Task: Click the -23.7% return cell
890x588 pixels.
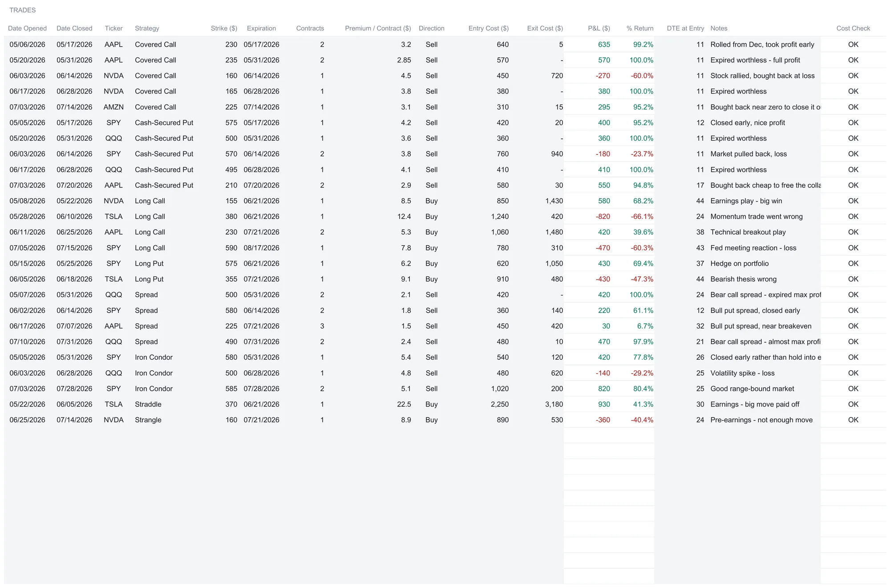Action: [642, 154]
